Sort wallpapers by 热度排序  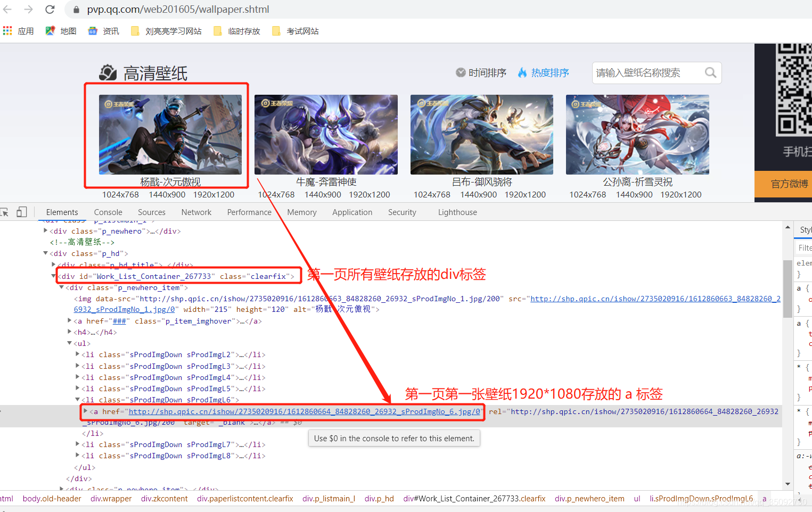coord(543,72)
